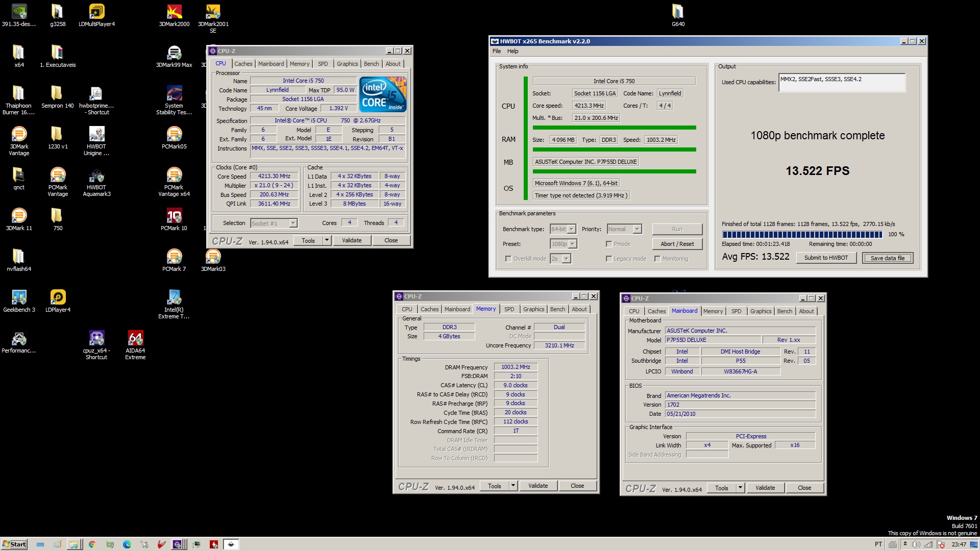Launch 3DMark 11 desktop icon

pyautogui.click(x=19, y=219)
